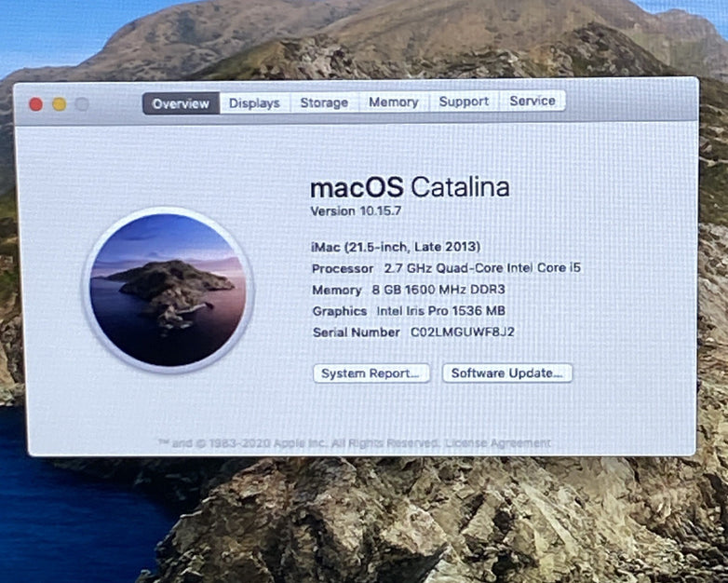Screen dimensions: 728x583
Task: Open the Support tab
Action: pyautogui.click(x=464, y=102)
